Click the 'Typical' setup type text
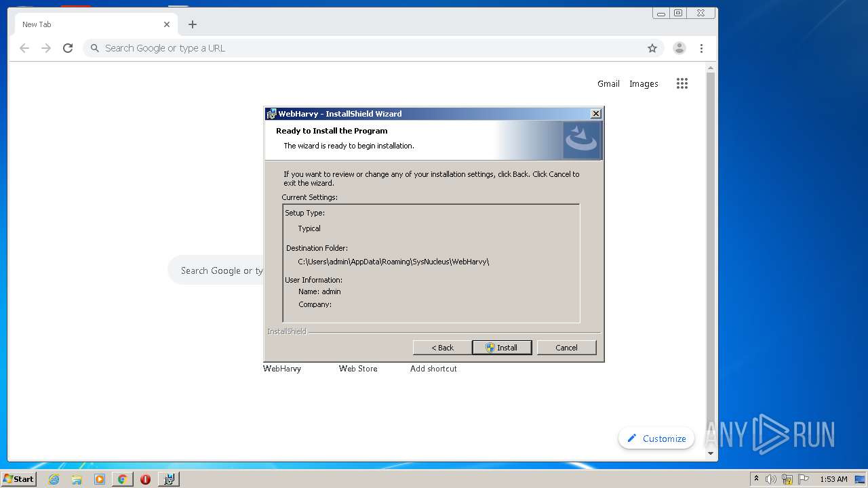Image resolution: width=868 pixels, height=488 pixels. coord(309,228)
